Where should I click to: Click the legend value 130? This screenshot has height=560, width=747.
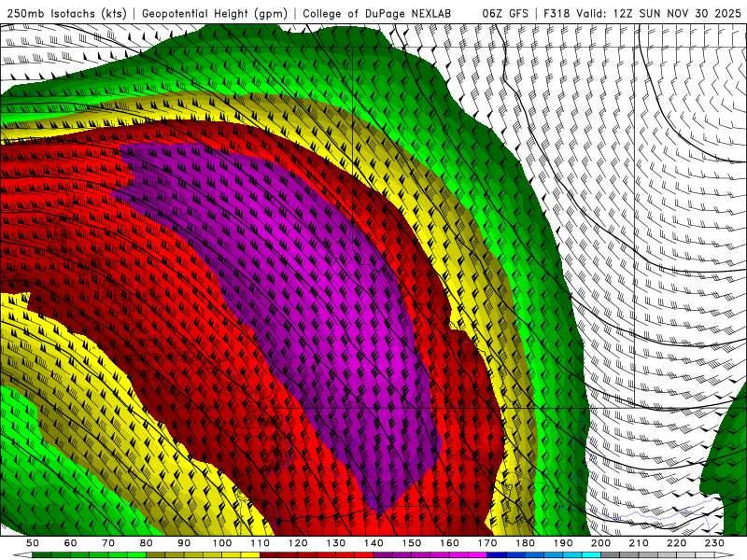[x=336, y=543]
